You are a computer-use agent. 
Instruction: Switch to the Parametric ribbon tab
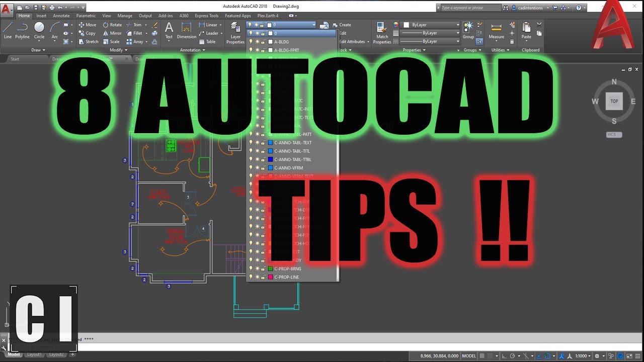[x=86, y=16]
